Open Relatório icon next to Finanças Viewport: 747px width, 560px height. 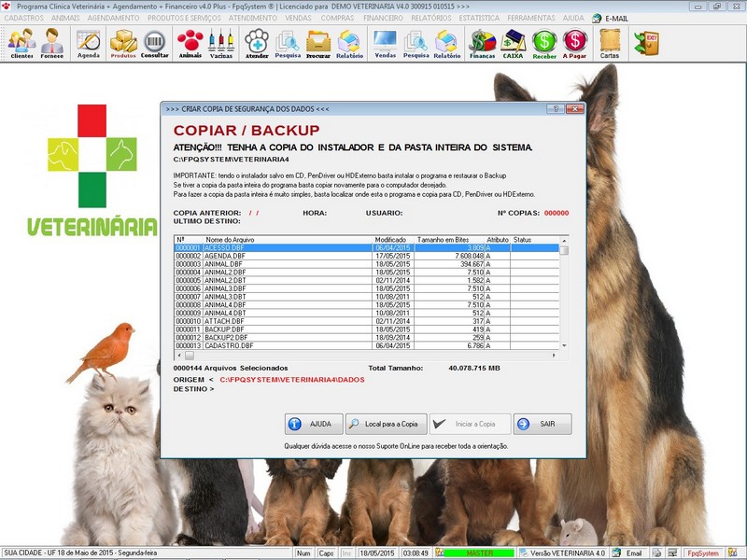pyautogui.click(x=447, y=44)
